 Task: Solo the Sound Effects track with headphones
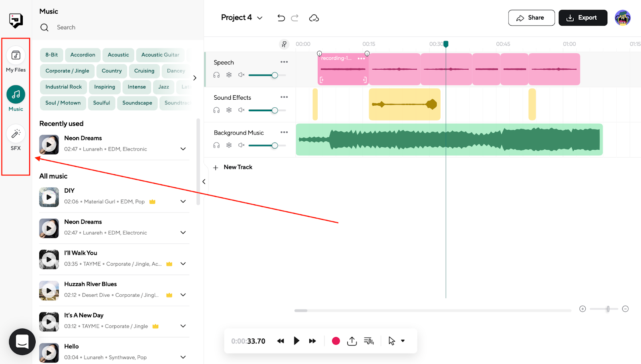point(216,110)
